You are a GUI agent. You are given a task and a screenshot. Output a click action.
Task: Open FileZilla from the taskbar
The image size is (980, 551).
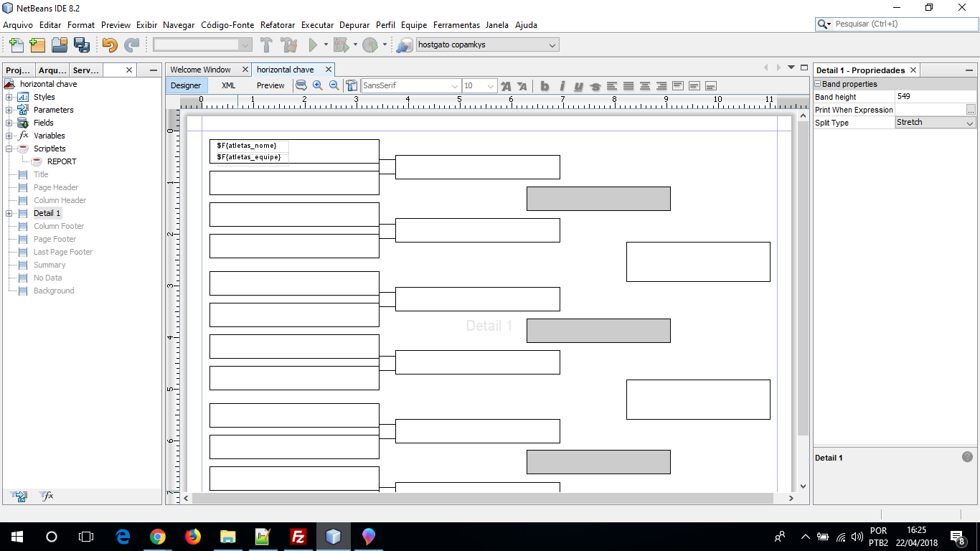click(298, 537)
